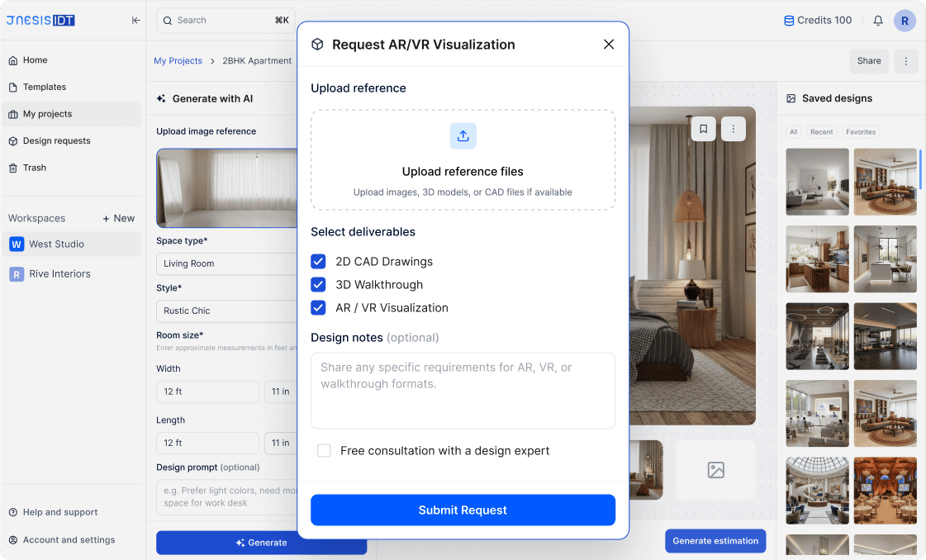Click the Length 12 ft field

coord(207,443)
